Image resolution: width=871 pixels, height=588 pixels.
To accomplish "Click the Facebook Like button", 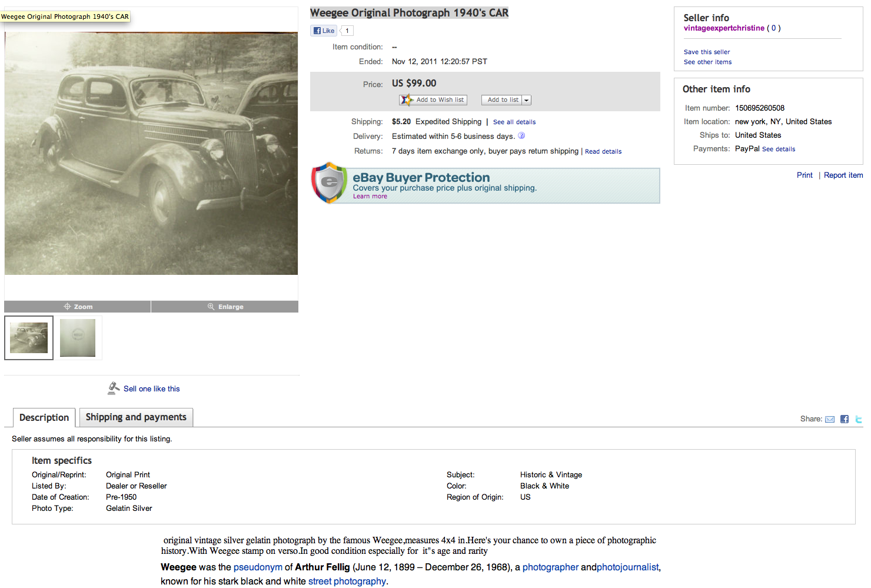I will [x=324, y=31].
